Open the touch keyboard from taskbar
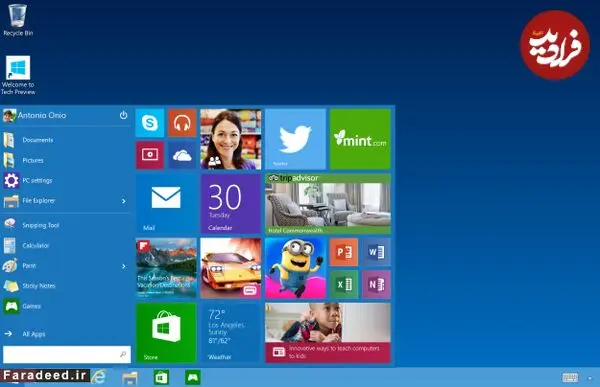600x387 pixels. [570, 378]
